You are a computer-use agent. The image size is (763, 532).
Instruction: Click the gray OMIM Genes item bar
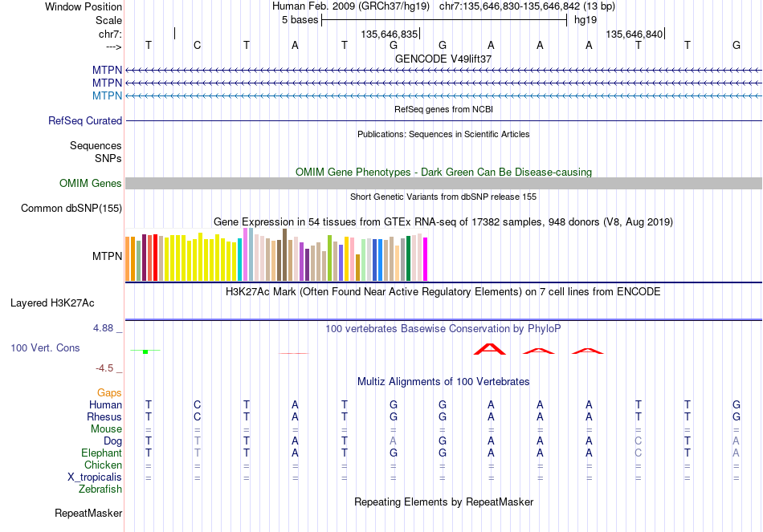point(443,183)
